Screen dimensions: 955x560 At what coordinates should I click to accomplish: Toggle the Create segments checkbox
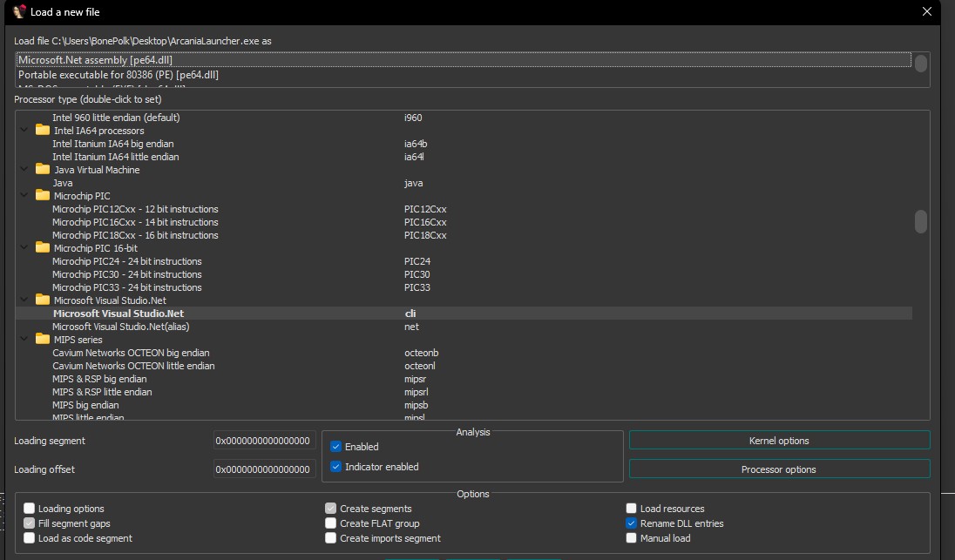point(331,509)
